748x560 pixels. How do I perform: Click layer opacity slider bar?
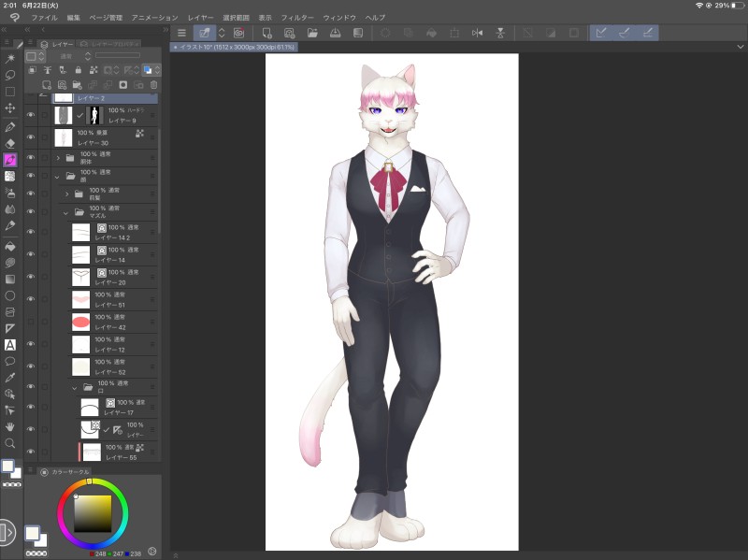click(x=118, y=55)
